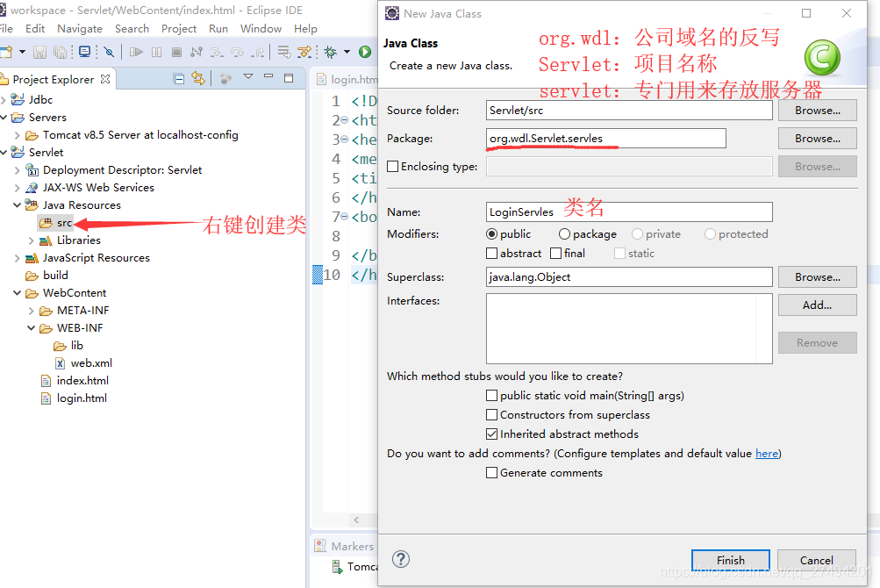
Task: Collapse the WEB-INF folder
Action: click(31, 328)
